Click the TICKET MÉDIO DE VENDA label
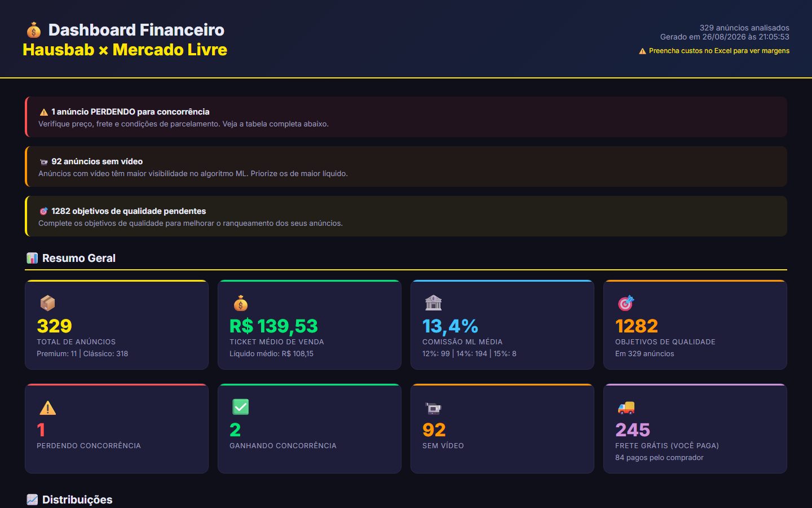 pyautogui.click(x=277, y=342)
